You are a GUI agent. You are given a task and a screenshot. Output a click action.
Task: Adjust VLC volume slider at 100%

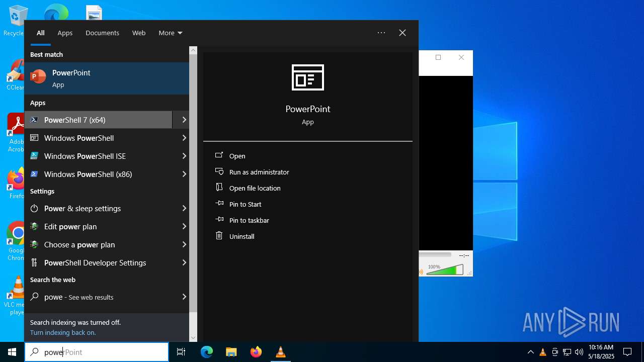coord(445,270)
